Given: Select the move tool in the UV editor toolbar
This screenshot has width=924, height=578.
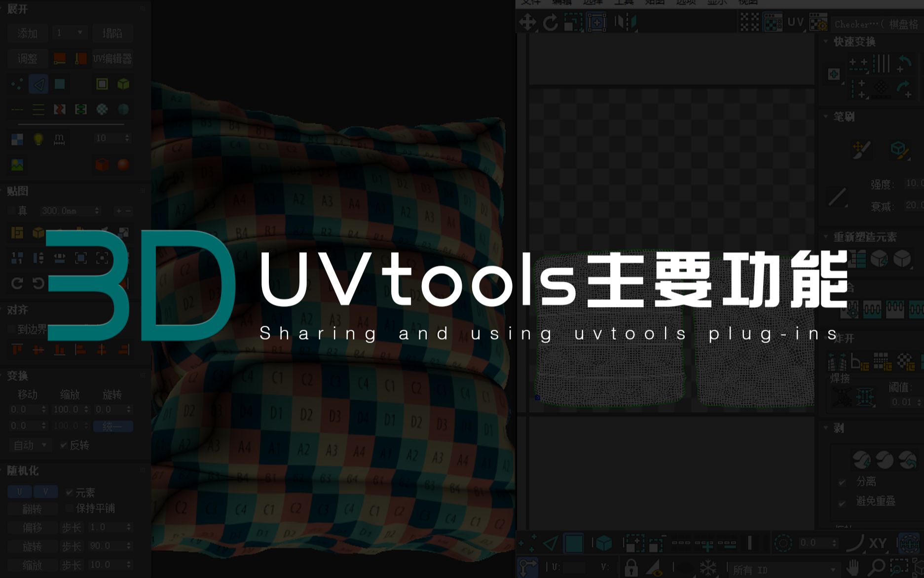Looking at the screenshot, I should [x=528, y=22].
